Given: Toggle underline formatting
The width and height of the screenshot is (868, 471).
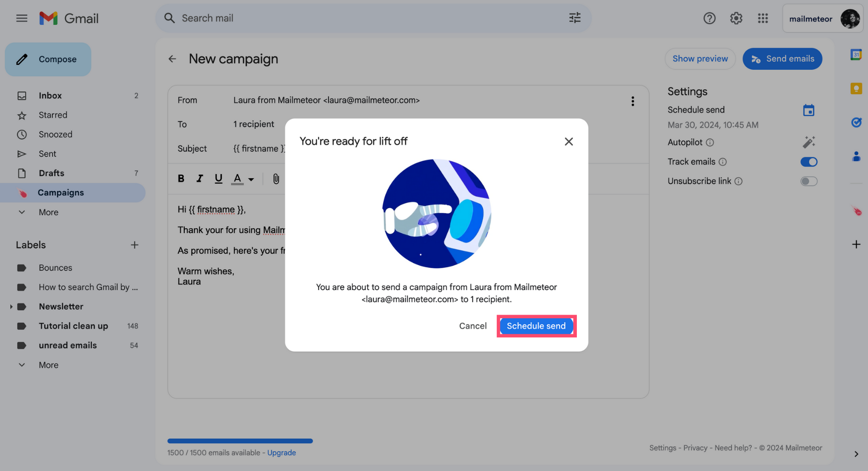Looking at the screenshot, I should 218,179.
